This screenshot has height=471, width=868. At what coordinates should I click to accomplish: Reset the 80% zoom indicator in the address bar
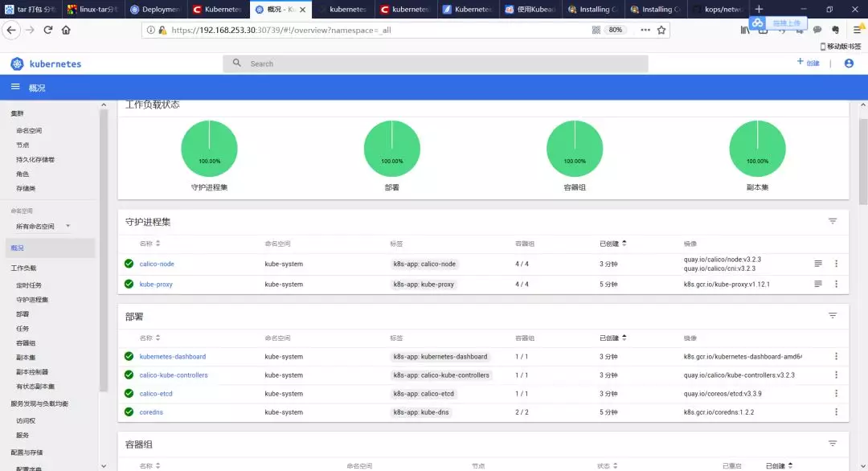[615, 30]
